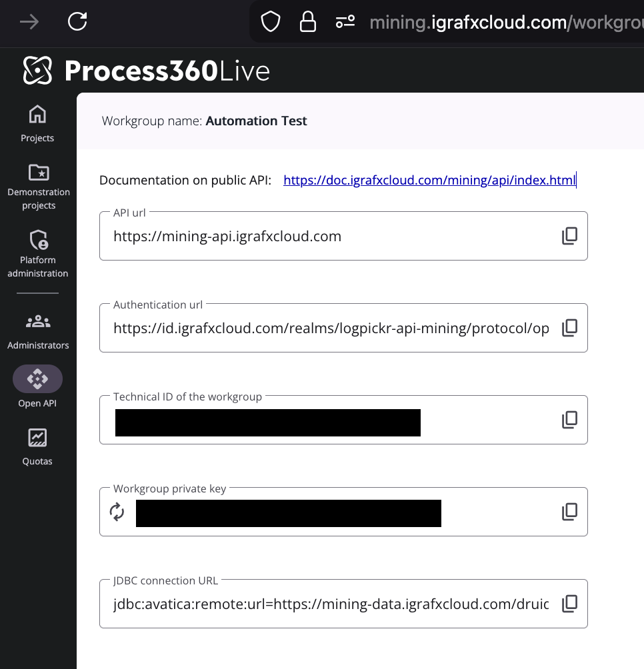Open the Quotas page

point(37,447)
